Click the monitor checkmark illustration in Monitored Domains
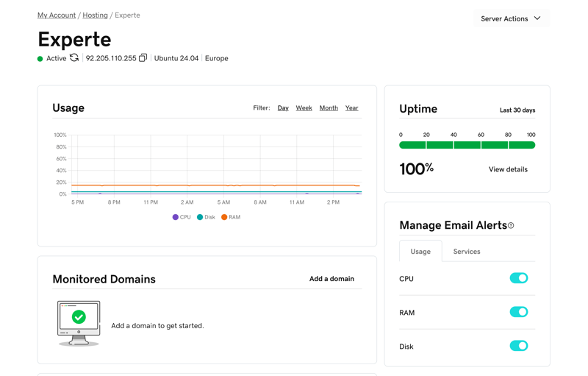Screen dimensions: 588x376 pyautogui.click(x=79, y=322)
